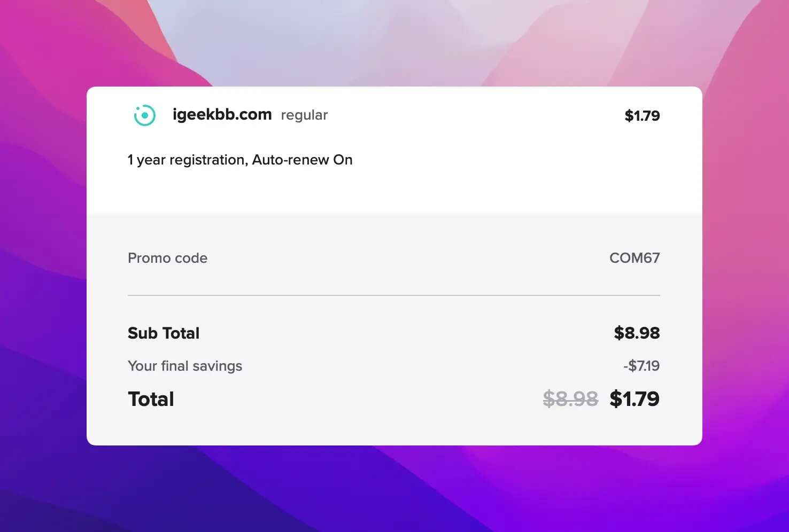The width and height of the screenshot is (789, 532).
Task: Click the pink wallpaper area above the card
Action: tap(394, 43)
